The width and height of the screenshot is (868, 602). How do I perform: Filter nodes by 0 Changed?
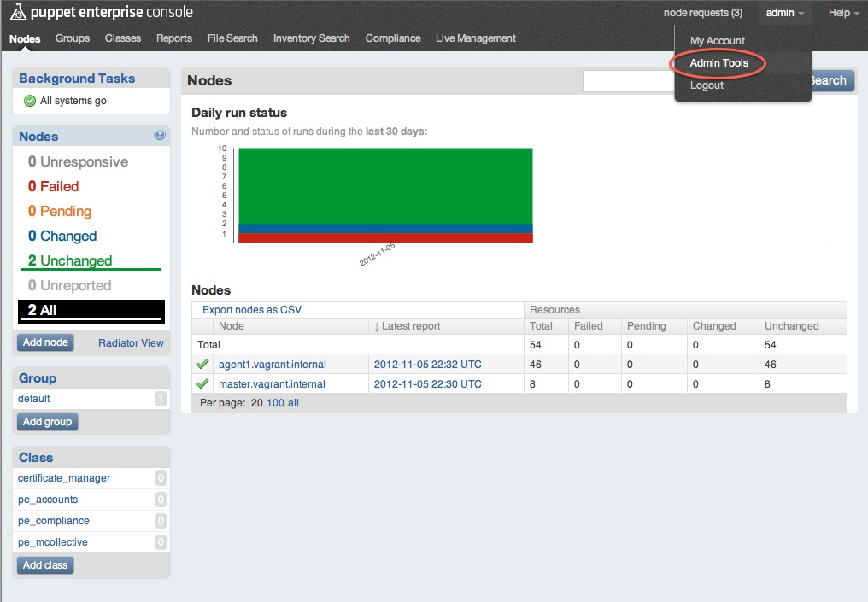[62, 237]
